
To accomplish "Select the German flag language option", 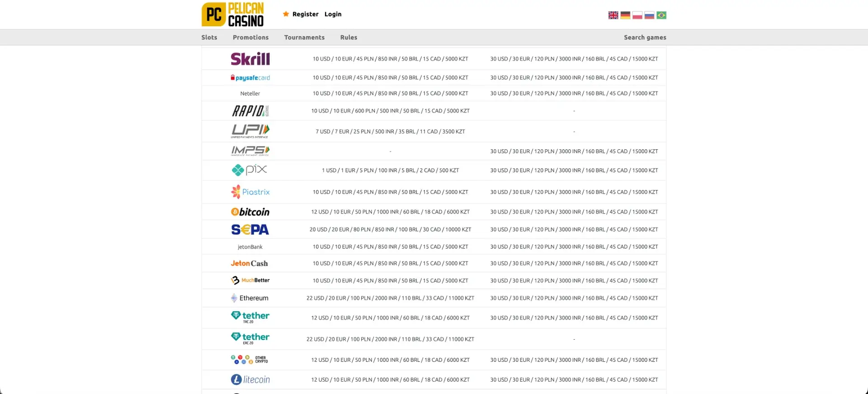I will pos(625,15).
